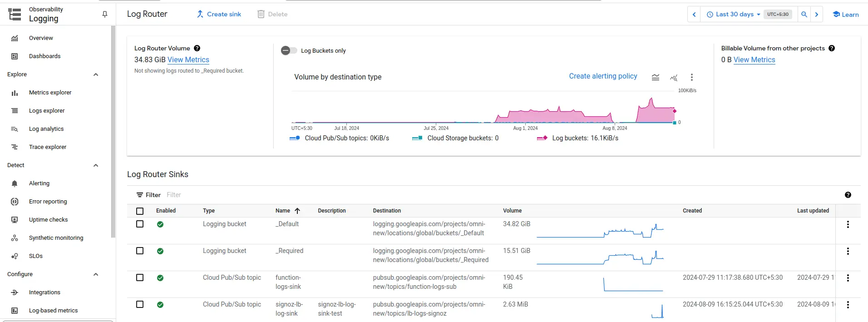Open actions menu for _Required sink

click(x=848, y=251)
